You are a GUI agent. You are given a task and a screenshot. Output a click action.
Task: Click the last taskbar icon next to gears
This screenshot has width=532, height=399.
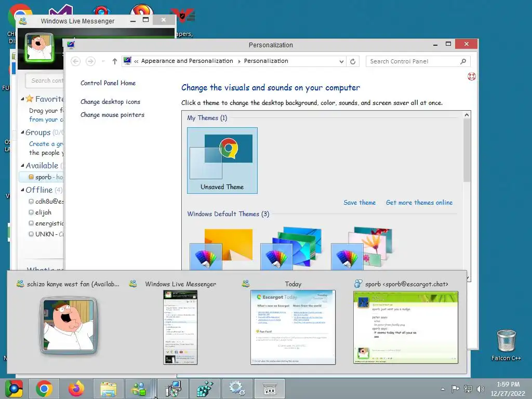(x=270, y=389)
